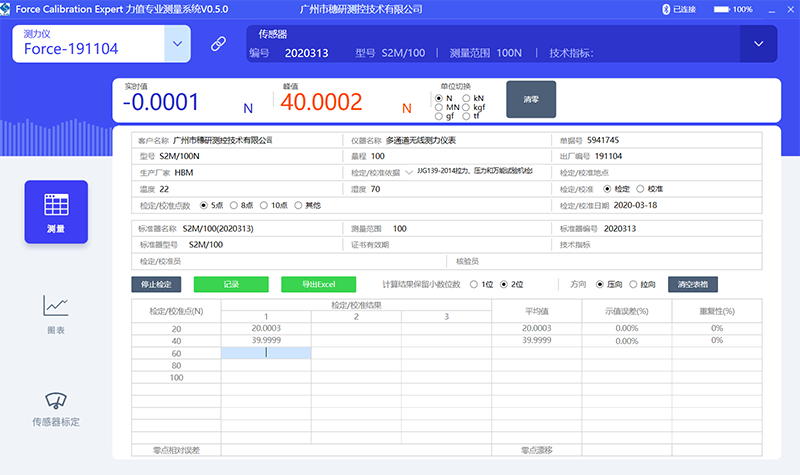Choose the 检定 verification radio option
The width and height of the screenshot is (800, 475).
607,189
